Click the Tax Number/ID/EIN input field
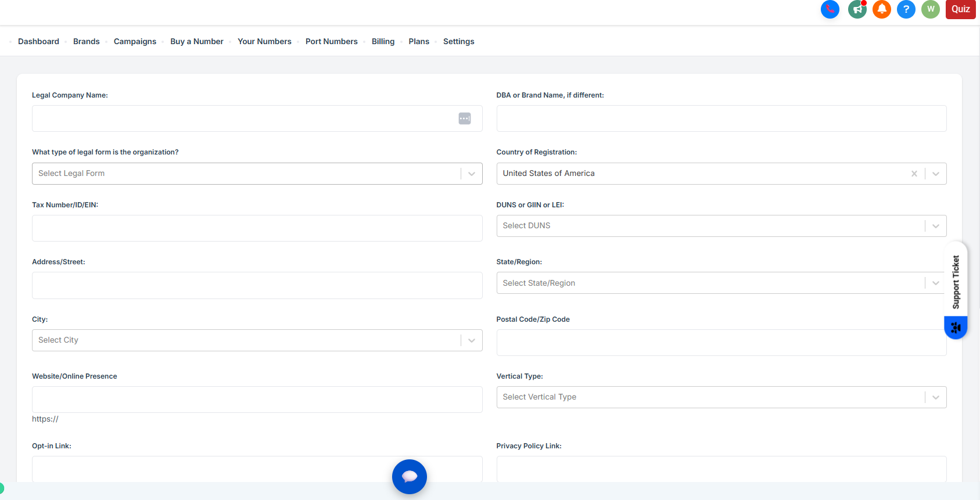 (257, 228)
